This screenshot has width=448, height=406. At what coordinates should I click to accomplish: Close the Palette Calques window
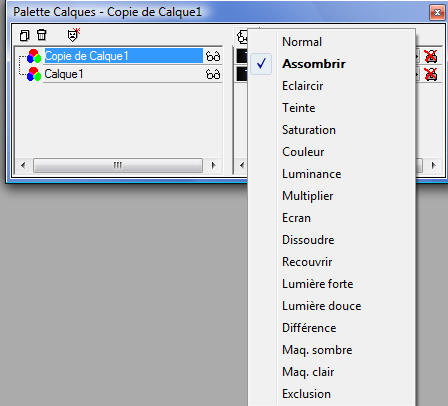tap(437, 13)
